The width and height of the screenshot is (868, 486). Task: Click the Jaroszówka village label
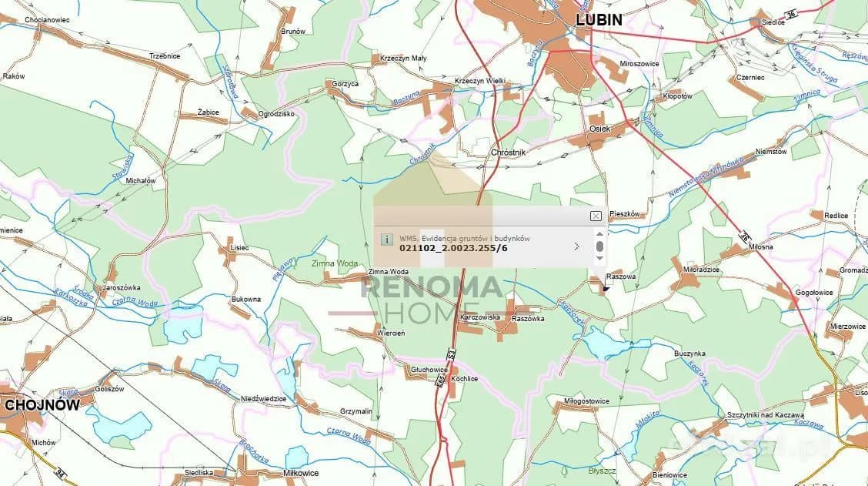(x=121, y=288)
